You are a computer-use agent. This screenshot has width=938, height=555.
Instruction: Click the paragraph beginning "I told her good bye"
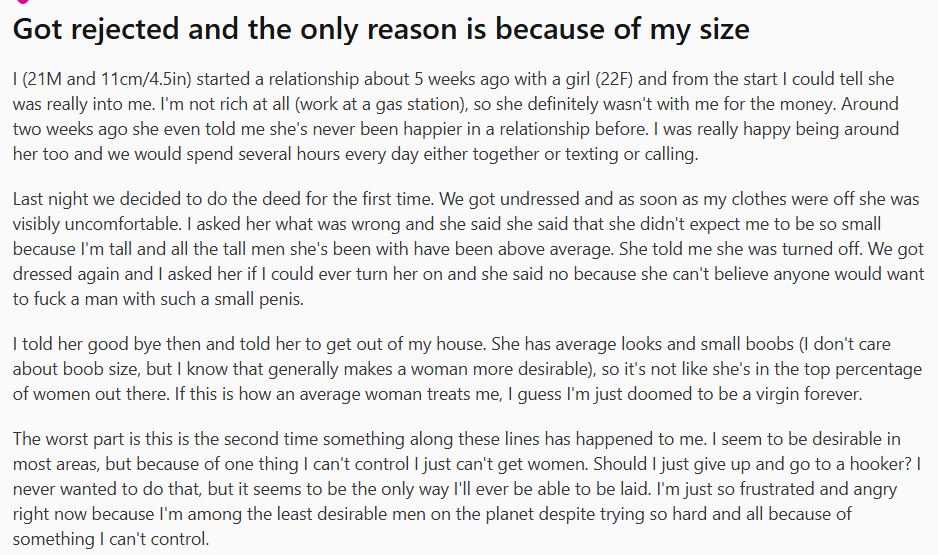(467, 369)
